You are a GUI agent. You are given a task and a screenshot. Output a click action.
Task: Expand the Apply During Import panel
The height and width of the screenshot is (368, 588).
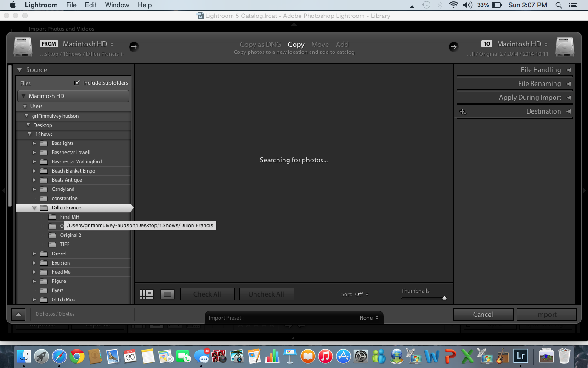tap(568, 98)
